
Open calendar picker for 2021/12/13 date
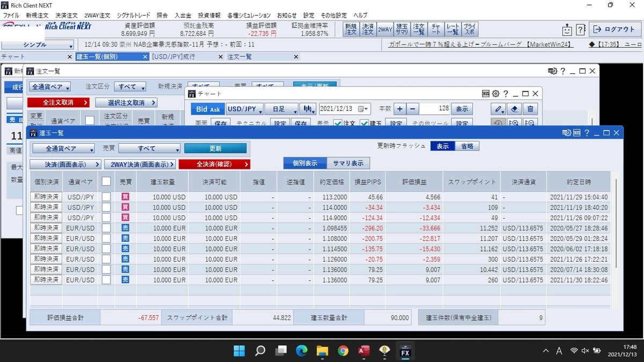pyautogui.click(x=363, y=109)
